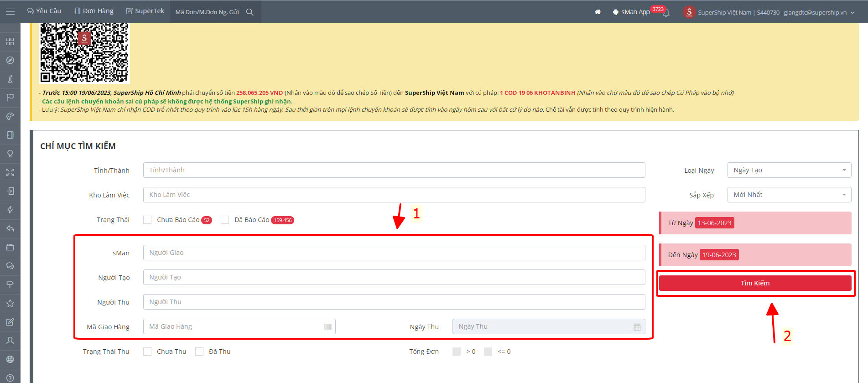Click the palette icon in sidebar

[x=10, y=116]
